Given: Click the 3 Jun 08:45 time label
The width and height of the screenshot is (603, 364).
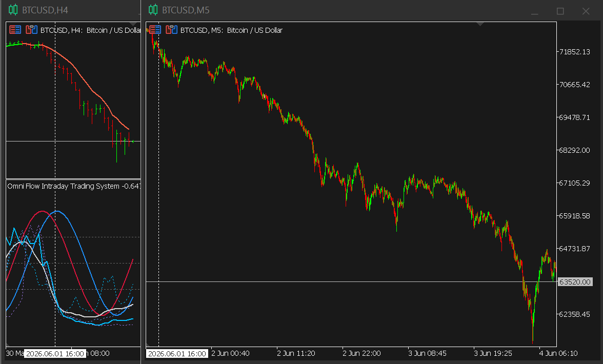Looking at the screenshot, I should [x=427, y=353].
